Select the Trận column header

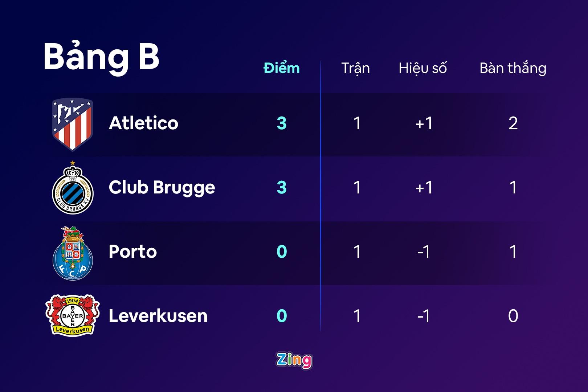tap(355, 68)
